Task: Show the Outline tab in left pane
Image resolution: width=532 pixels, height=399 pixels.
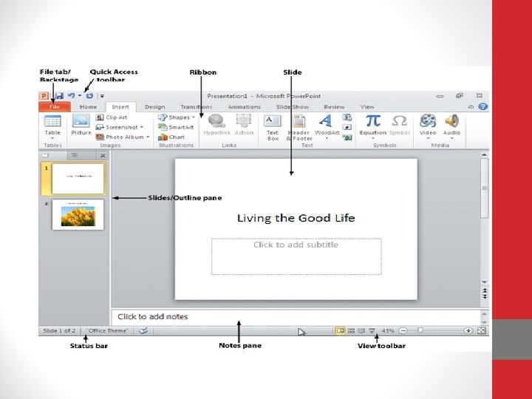Action: click(x=75, y=155)
